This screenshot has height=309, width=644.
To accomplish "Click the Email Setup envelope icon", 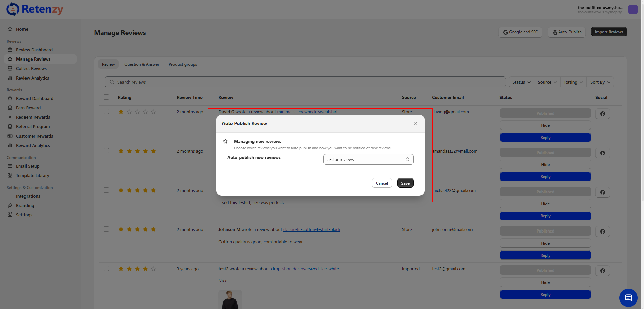I will coord(10,166).
